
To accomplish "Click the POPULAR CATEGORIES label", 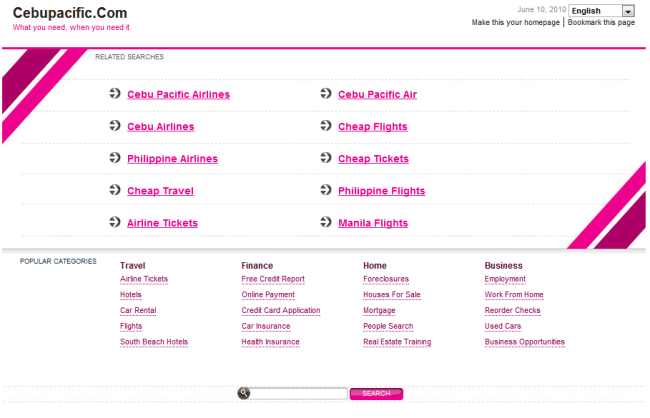I will click(58, 261).
